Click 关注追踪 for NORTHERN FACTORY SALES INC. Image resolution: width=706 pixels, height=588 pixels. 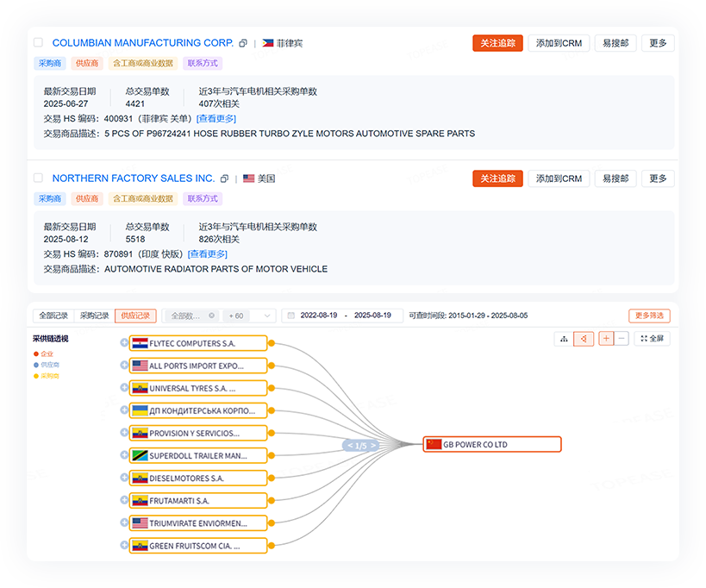click(x=497, y=178)
